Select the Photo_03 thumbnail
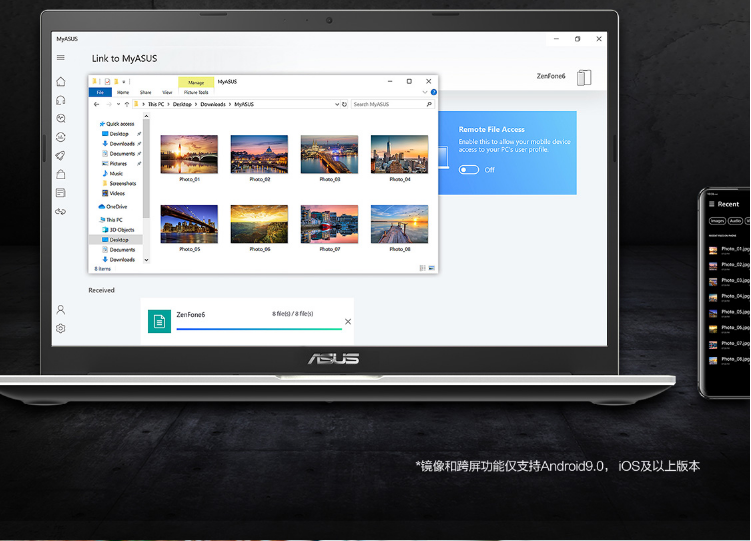The width and height of the screenshot is (751, 541). click(329, 156)
